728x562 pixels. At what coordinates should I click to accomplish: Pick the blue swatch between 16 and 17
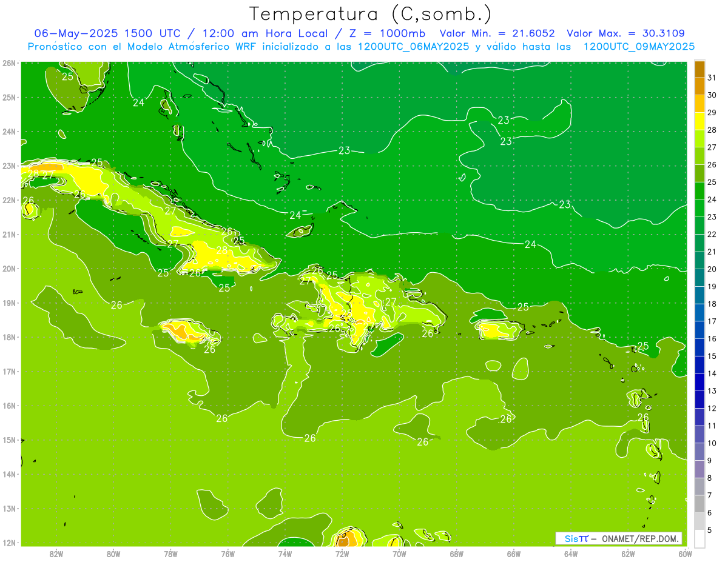699,330
